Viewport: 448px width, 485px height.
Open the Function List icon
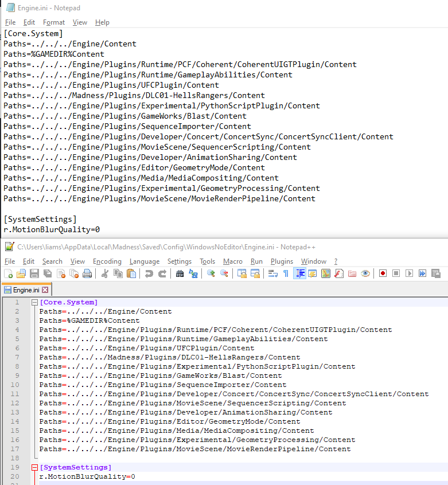(339, 273)
